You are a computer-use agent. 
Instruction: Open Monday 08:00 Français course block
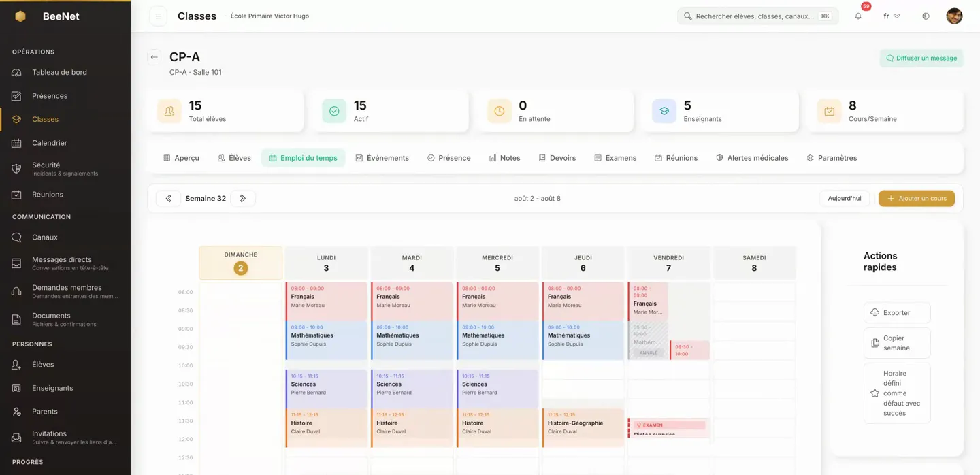(x=327, y=301)
